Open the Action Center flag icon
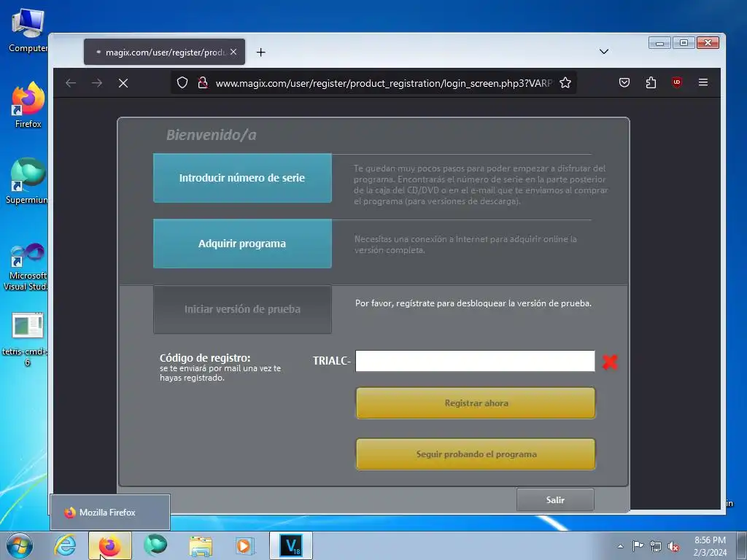 pos(638,546)
